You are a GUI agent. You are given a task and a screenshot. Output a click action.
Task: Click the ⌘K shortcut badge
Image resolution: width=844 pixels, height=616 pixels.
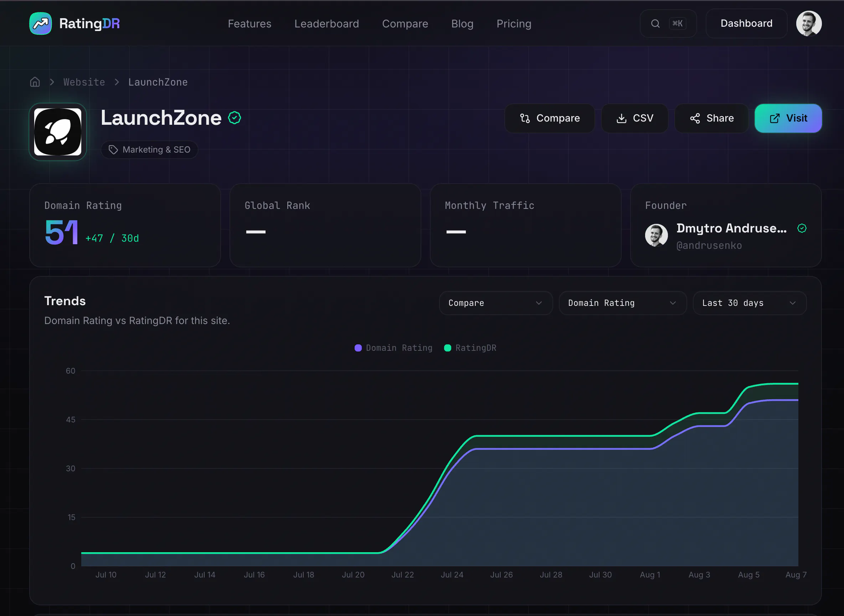pyautogui.click(x=677, y=24)
